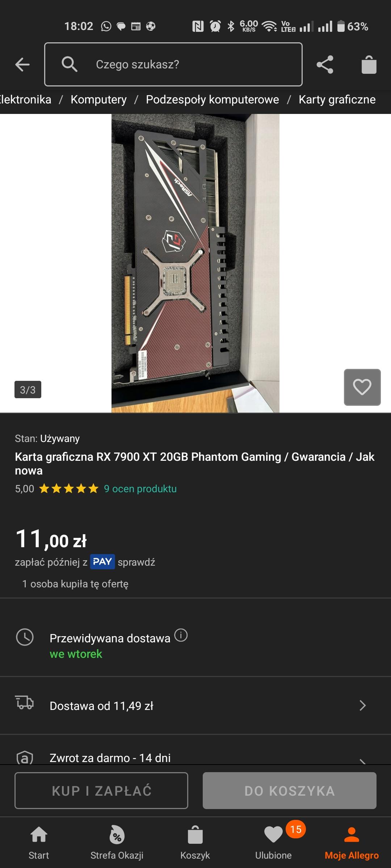The height and width of the screenshot is (868, 391).
Task: Tap the Czego szukasz search field
Action: 173,64
